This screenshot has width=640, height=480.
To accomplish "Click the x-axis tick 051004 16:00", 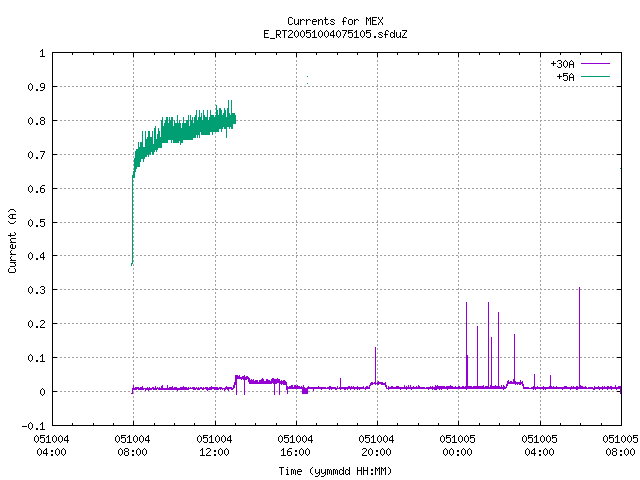I will pos(296,445).
